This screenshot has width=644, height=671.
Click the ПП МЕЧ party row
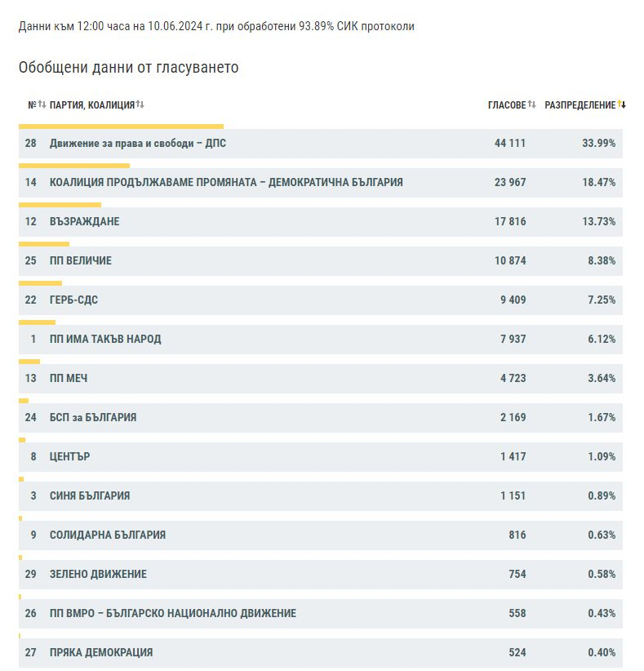tap(321, 379)
